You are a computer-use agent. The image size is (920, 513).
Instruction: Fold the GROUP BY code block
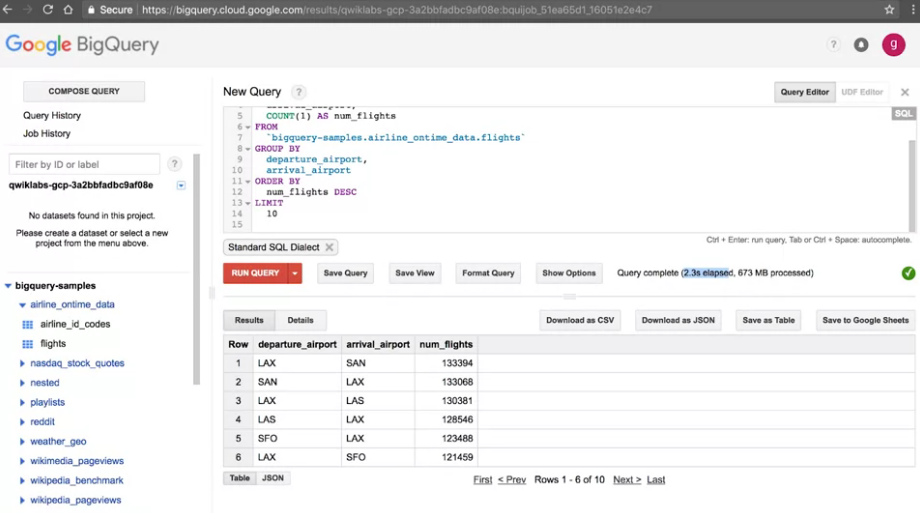248,149
